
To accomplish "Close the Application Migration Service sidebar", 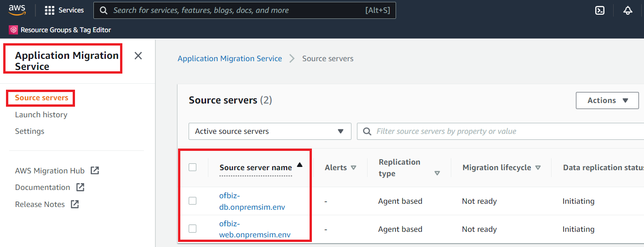I will [x=138, y=56].
